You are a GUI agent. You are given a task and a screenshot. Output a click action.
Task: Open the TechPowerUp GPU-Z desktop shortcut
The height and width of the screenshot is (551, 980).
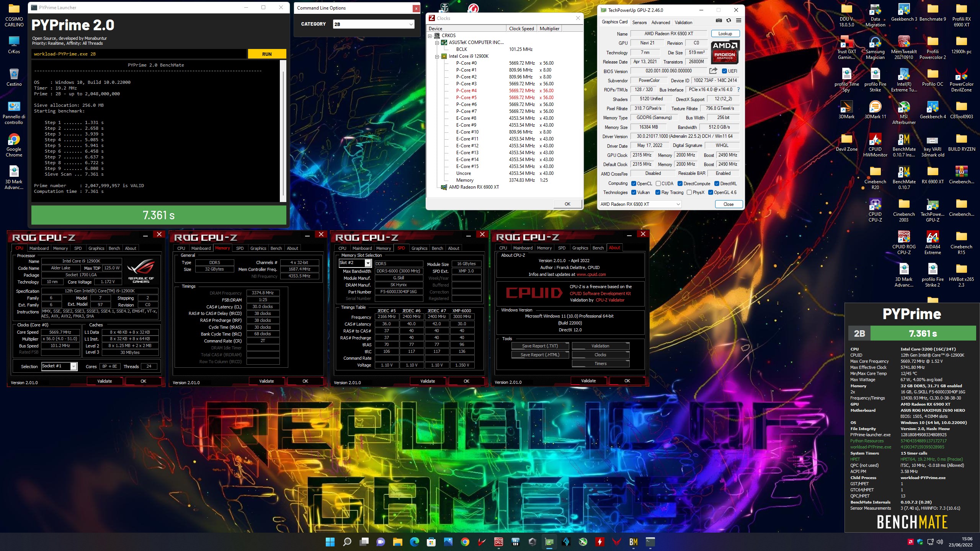[933, 210]
